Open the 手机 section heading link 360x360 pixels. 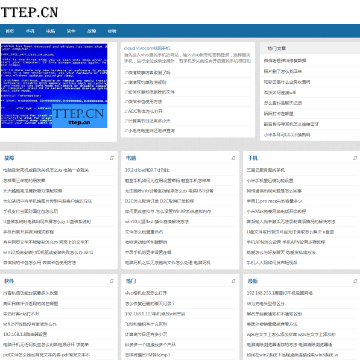coord(252,158)
